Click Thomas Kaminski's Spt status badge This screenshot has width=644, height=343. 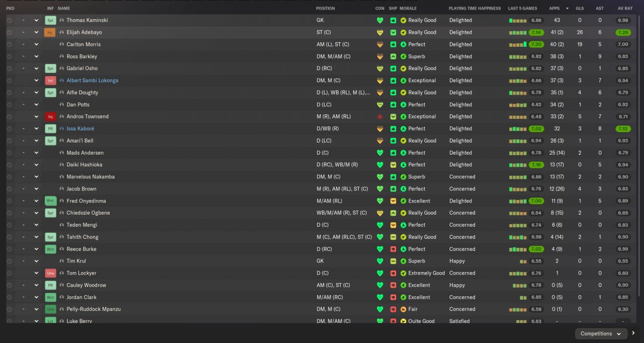(50, 20)
